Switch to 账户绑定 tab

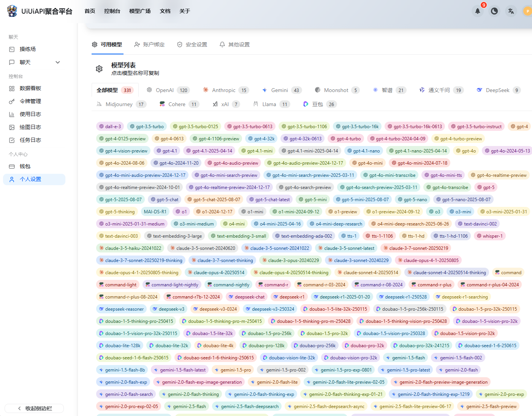click(149, 44)
